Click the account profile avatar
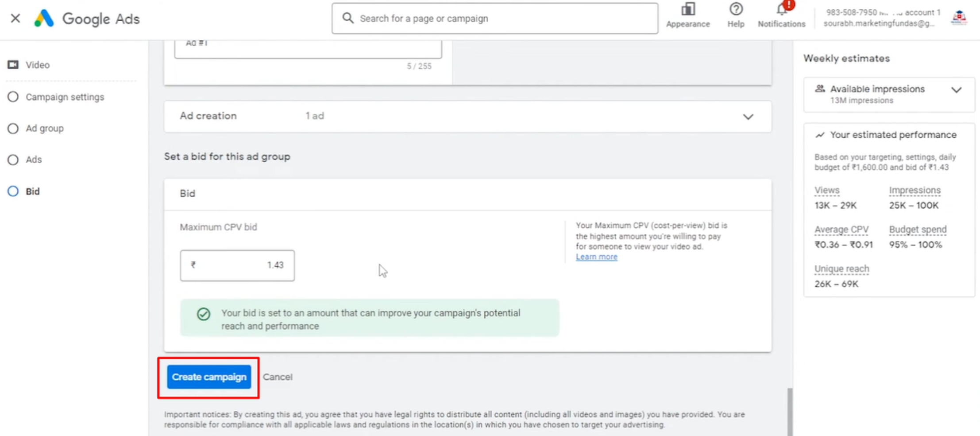Image resolution: width=980 pixels, height=436 pixels. pyautogui.click(x=959, y=18)
